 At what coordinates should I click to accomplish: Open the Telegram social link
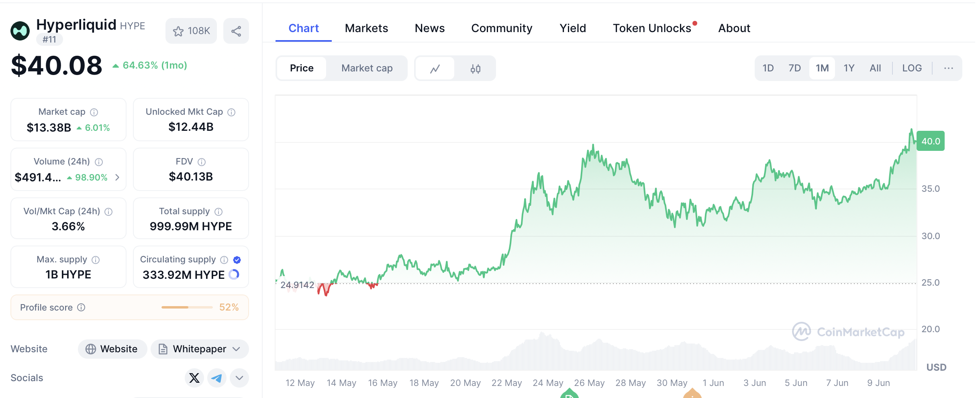coord(217,378)
